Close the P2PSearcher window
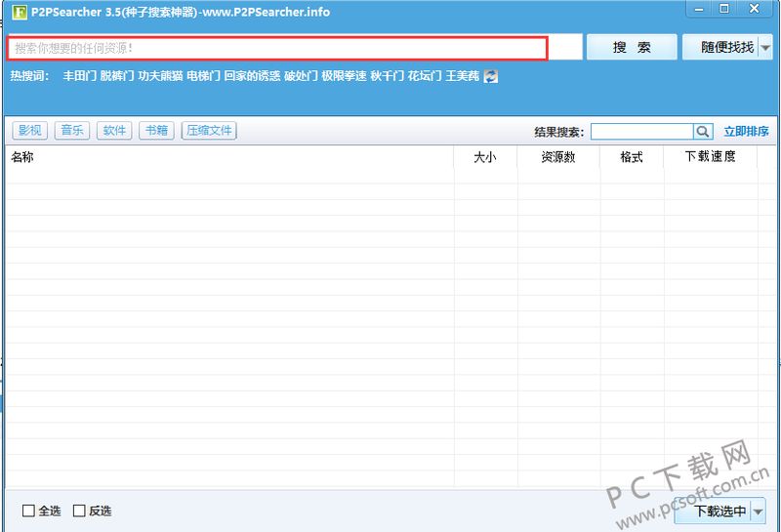 [754, 9]
